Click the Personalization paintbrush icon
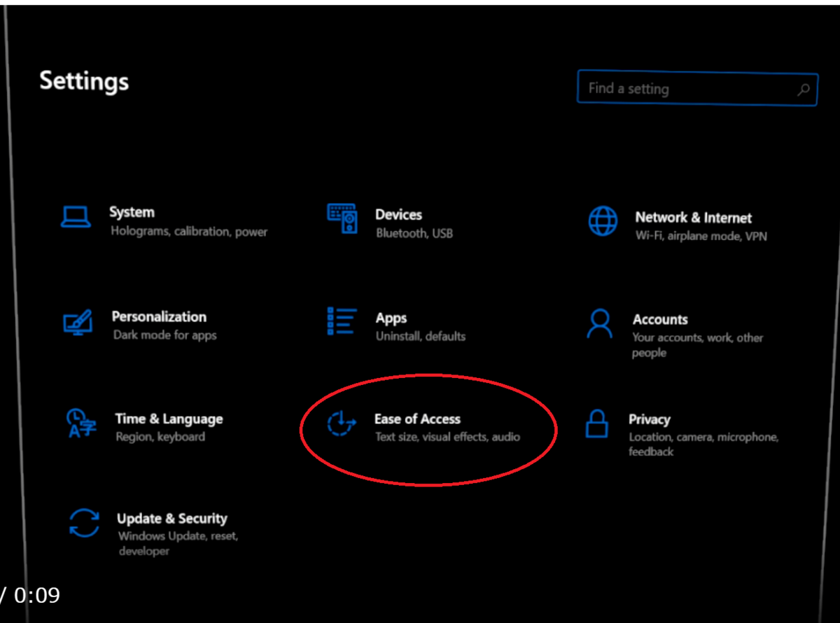This screenshot has width=840, height=623. pyautogui.click(x=77, y=322)
